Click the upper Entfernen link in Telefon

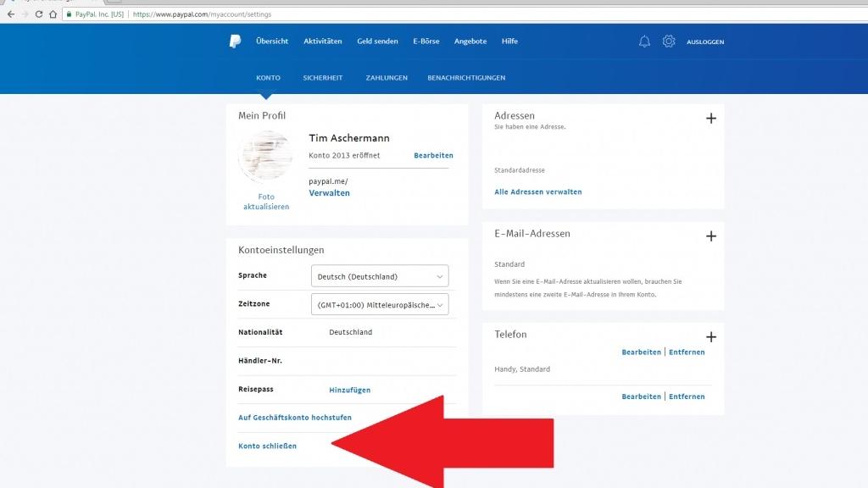tap(687, 352)
